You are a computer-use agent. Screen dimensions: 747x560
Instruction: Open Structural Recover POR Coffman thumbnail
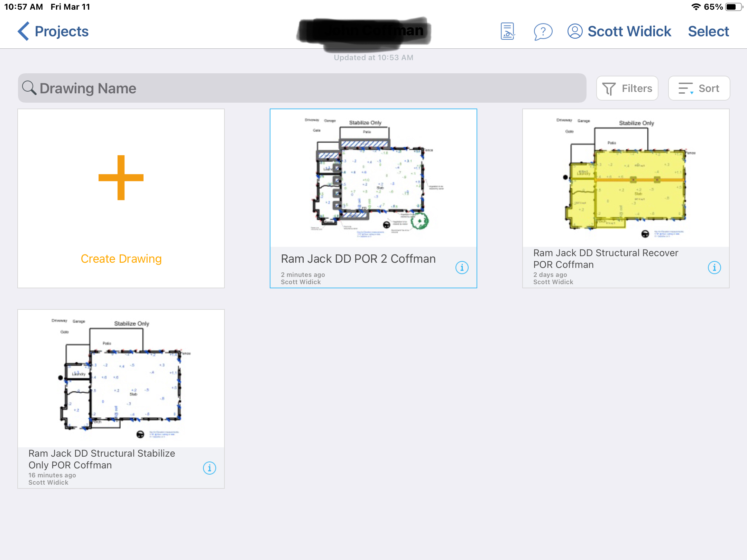coord(626,178)
